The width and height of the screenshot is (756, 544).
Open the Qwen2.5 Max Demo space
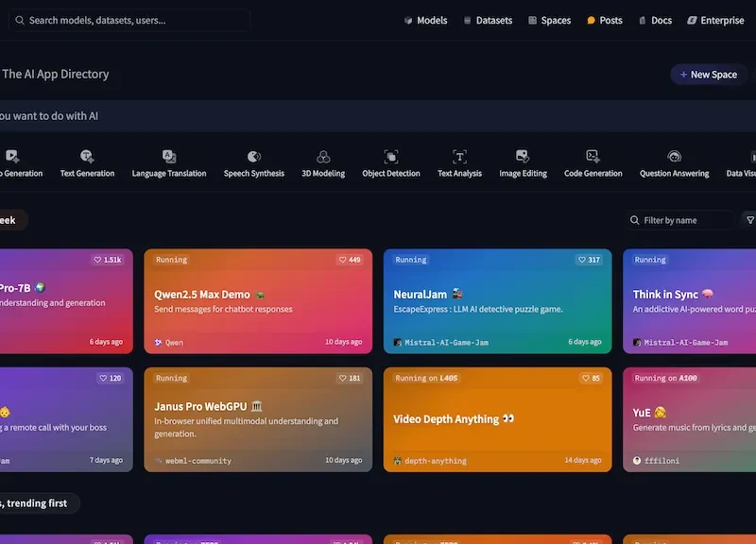coord(258,301)
